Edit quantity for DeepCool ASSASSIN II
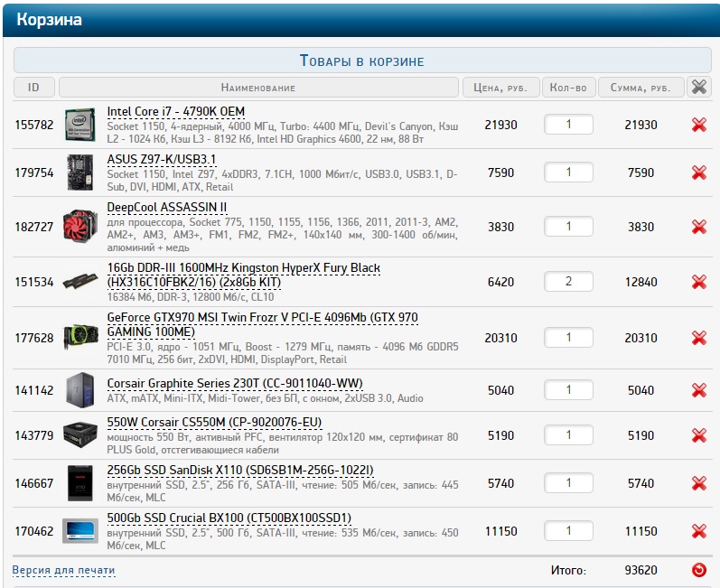The image size is (720, 588). coord(568,227)
